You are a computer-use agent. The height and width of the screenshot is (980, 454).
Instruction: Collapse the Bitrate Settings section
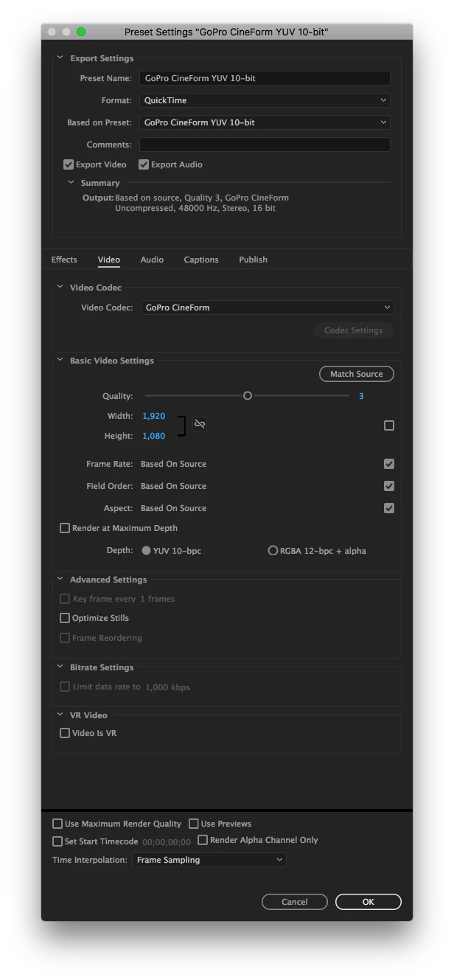60,667
